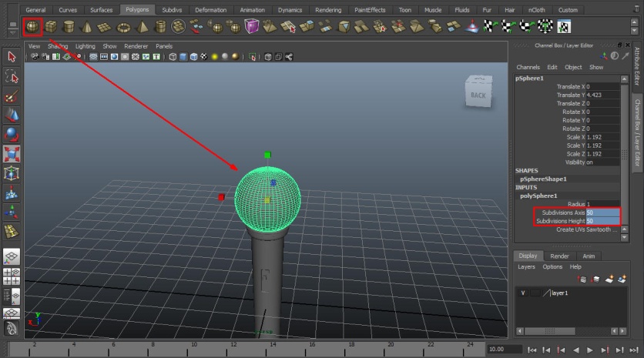644x358 pixels.
Task: Click the Subdivisions Axis value field
Action: coord(602,212)
